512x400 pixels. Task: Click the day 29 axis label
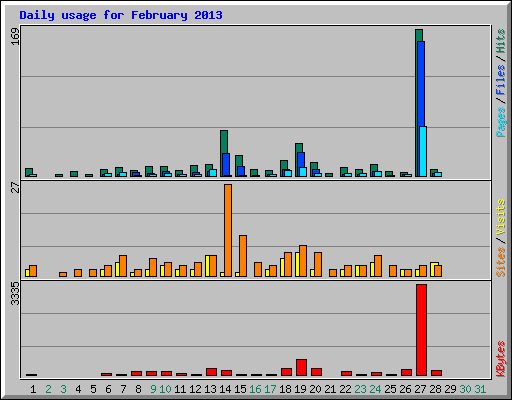pos(450,389)
